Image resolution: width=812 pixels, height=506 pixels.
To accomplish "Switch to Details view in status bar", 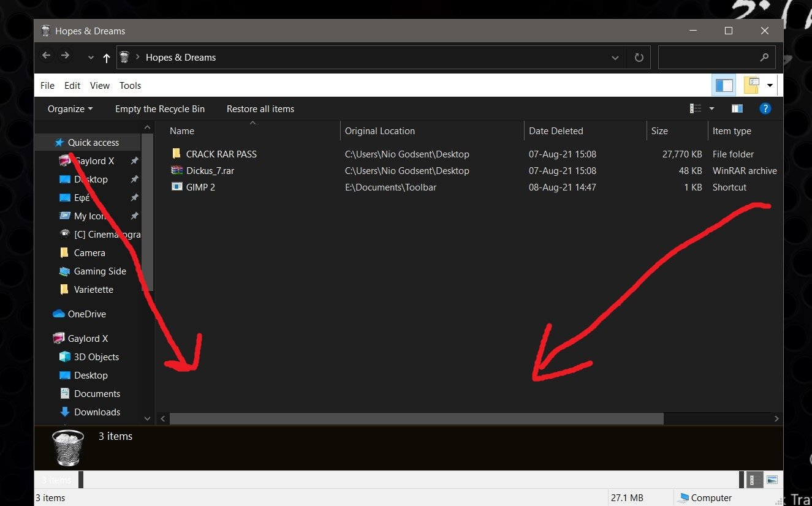I will point(756,480).
